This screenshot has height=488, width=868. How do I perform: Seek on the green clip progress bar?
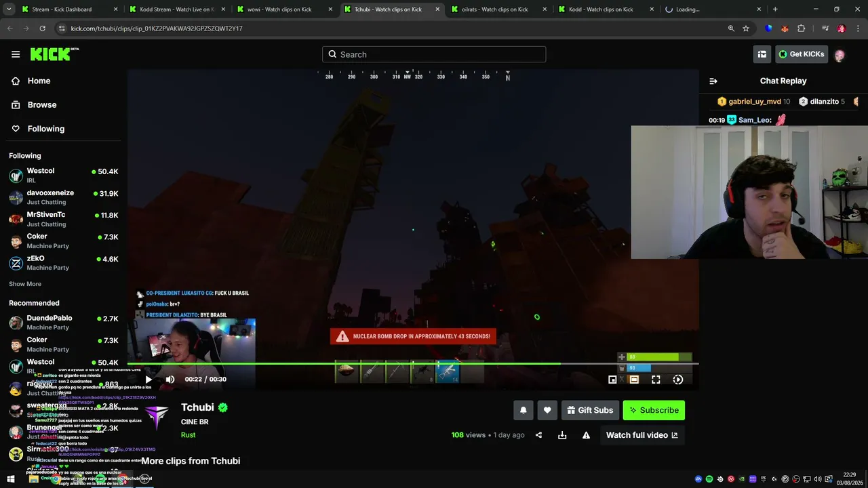[x=413, y=364]
